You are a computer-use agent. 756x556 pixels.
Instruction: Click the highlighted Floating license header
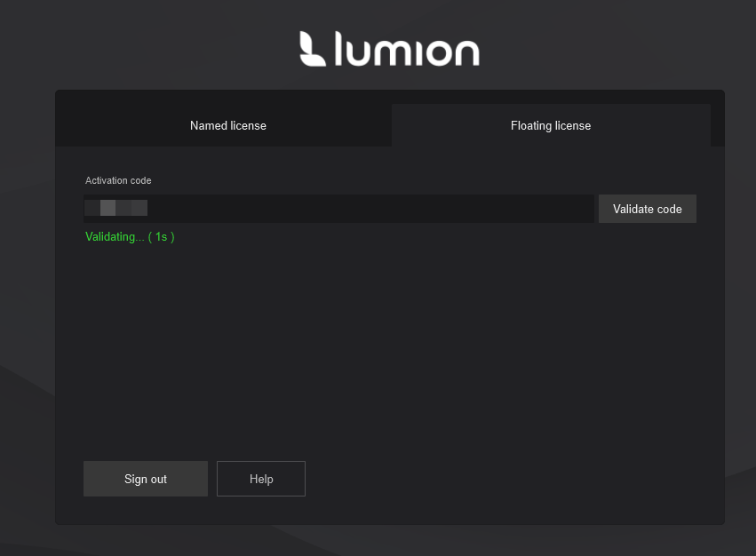(x=550, y=125)
